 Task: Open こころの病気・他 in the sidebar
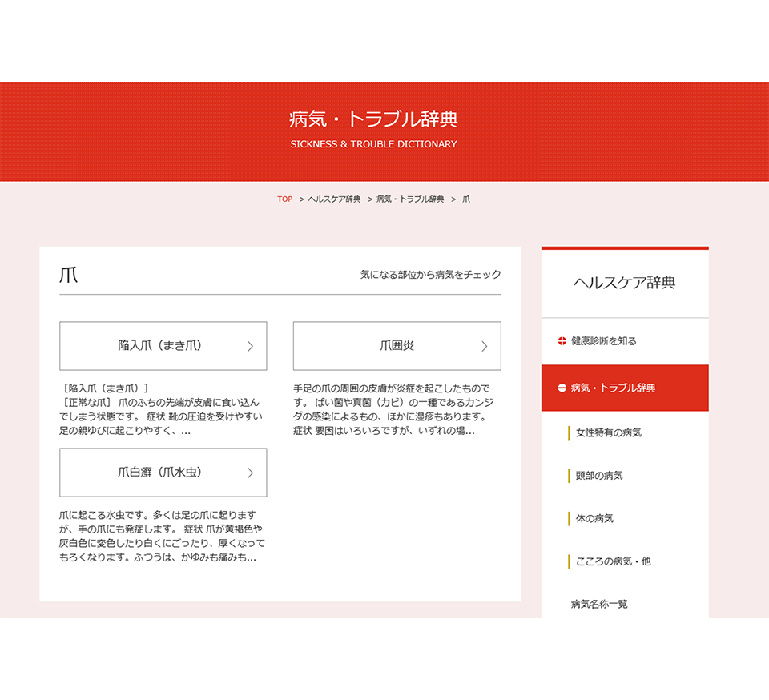tap(613, 561)
